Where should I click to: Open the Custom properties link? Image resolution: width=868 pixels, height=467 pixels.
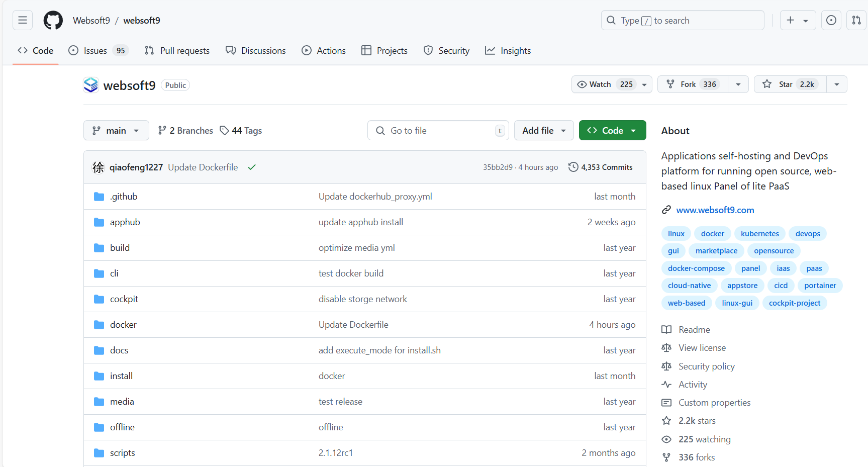coord(715,403)
